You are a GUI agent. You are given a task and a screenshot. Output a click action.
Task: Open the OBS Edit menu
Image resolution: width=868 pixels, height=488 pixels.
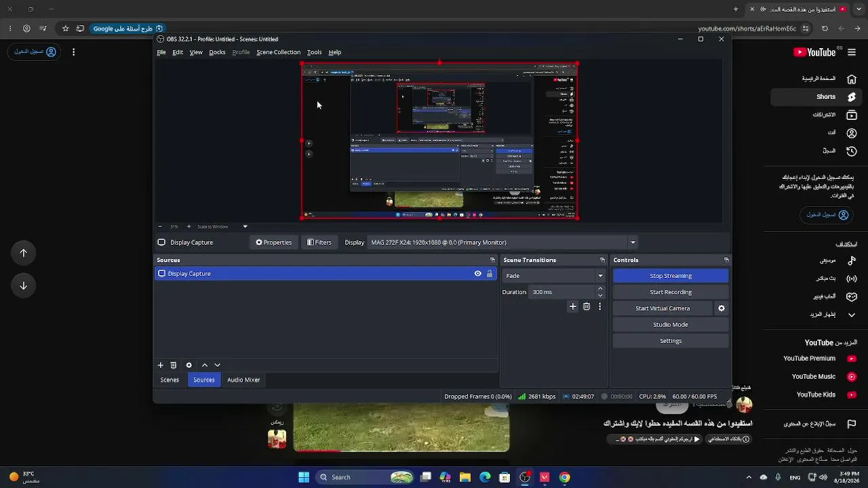point(178,52)
